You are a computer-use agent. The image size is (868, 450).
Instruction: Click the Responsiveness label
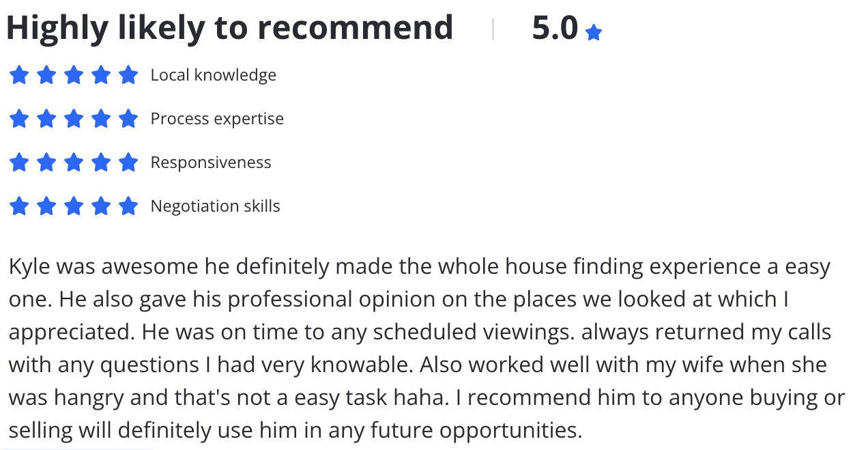coord(211,163)
